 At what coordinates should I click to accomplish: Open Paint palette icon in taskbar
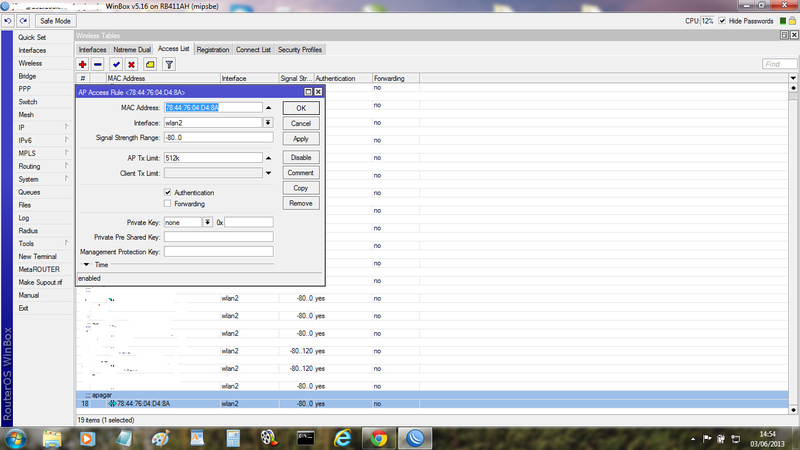(x=161, y=438)
